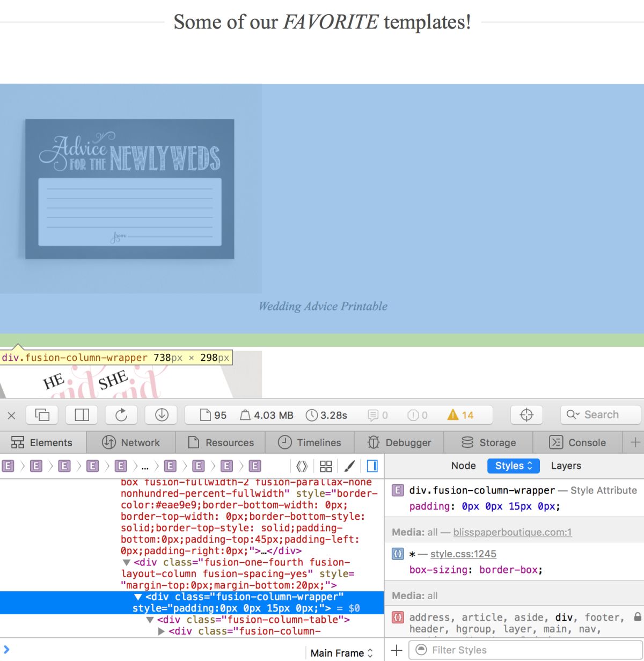Screen dimensions: 644x661
Task: Click the 3.28s load time indicator
Action: tap(326, 415)
